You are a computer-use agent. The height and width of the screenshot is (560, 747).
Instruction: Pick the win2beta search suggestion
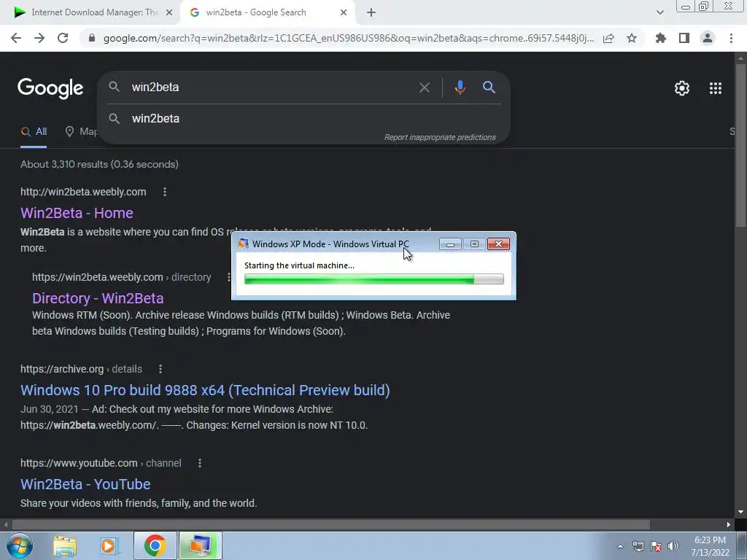(155, 119)
